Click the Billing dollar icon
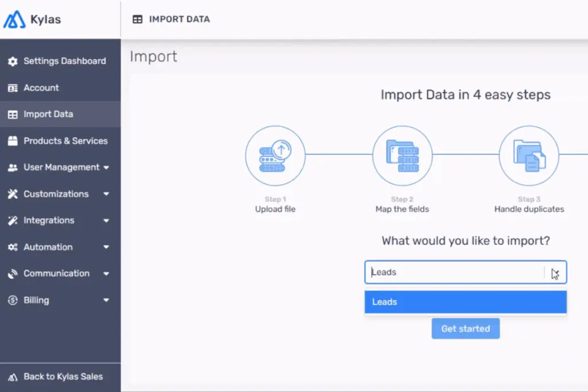588x392 pixels. point(13,300)
